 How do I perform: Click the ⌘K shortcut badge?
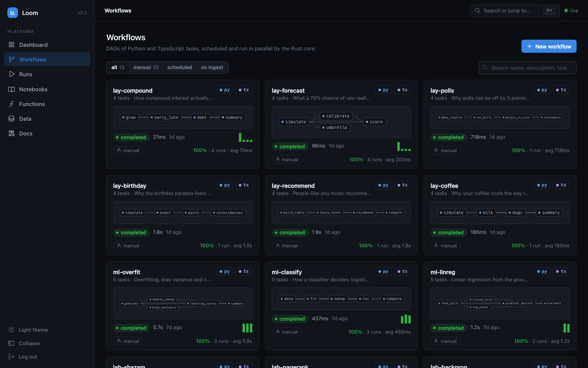(x=549, y=10)
